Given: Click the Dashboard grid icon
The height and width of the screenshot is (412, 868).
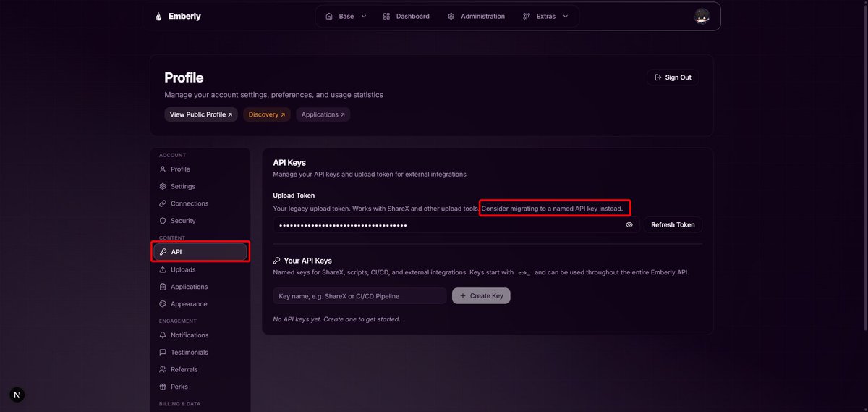Looking at the screenshot, I should [x=386, y=16].
